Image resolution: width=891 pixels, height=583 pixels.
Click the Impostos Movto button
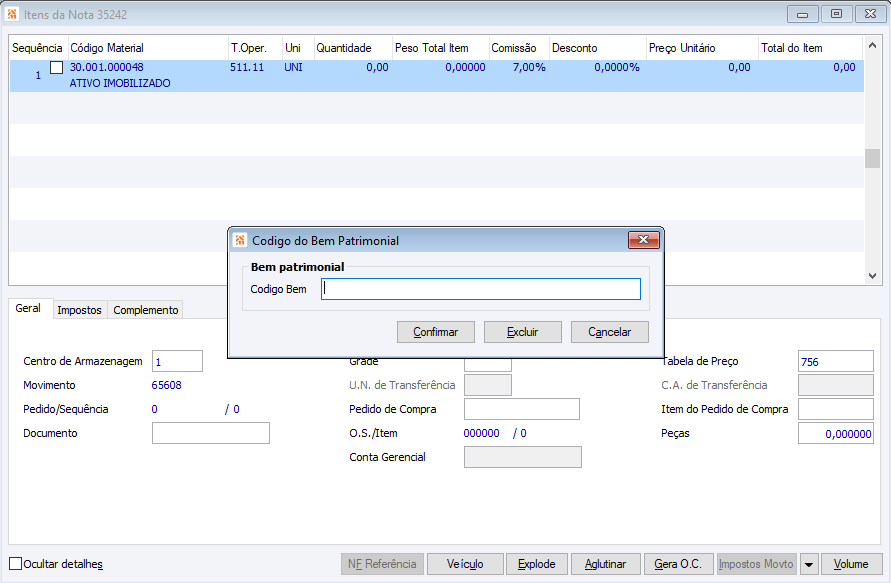pos(756,564)
